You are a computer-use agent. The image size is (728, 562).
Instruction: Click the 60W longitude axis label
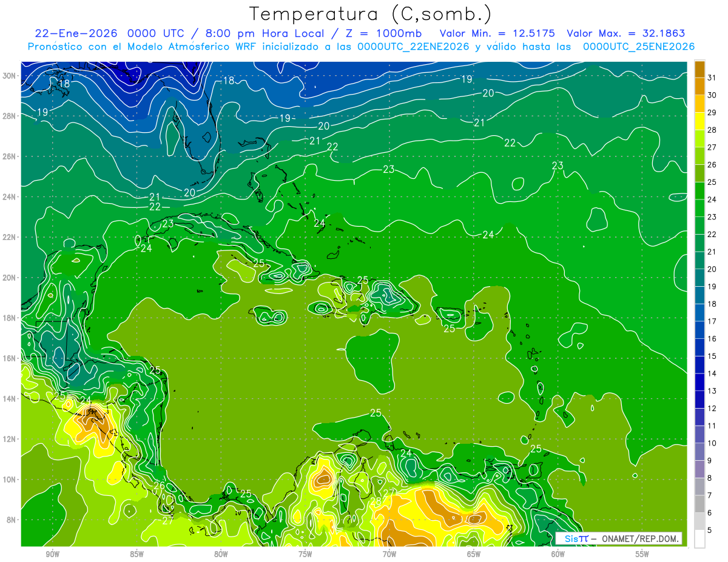point(558,554)
